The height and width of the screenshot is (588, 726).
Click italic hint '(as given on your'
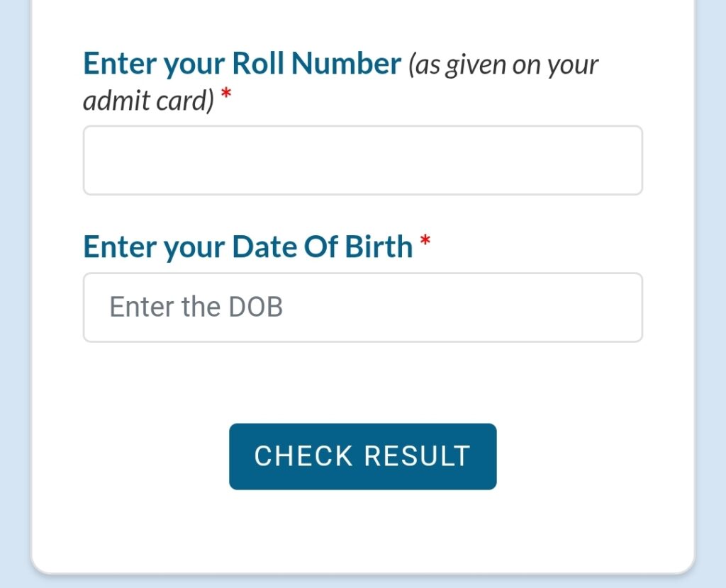pos(503,64)
